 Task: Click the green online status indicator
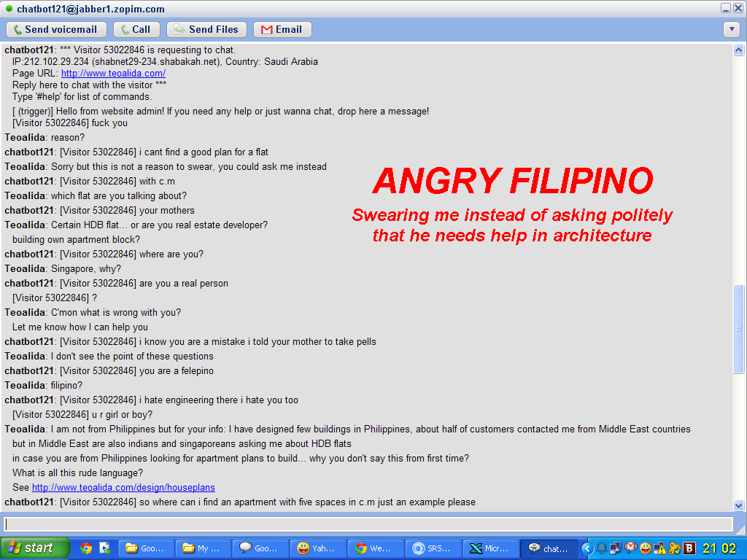(9, 9)
